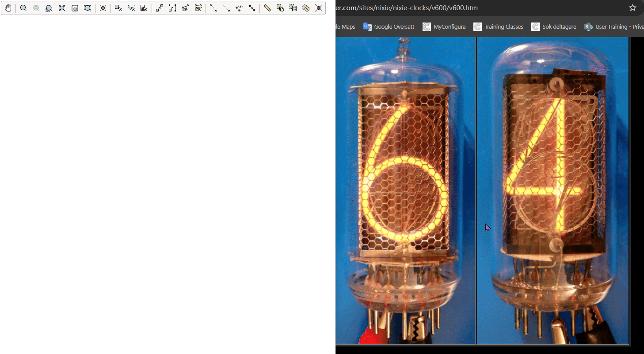Select the solid line drawing tool
This screenshot has width=644, height=354.
tap(213, 8)
